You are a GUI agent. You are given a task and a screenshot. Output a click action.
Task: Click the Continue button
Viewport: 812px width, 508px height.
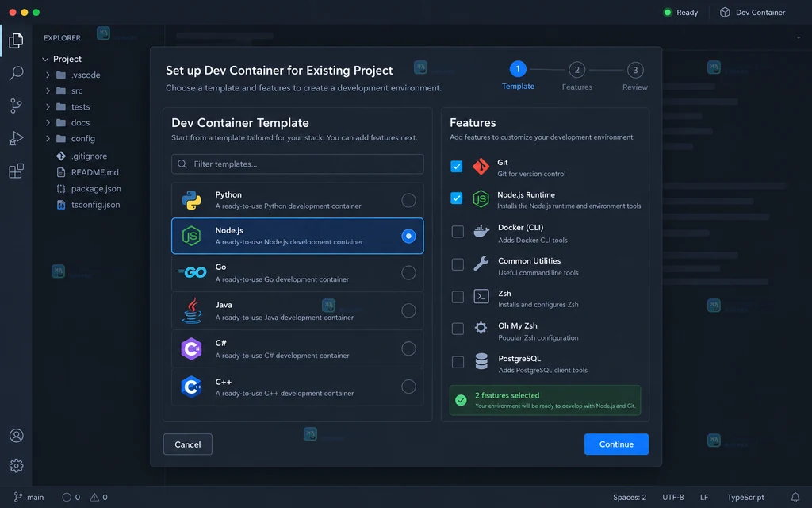click(616, 444)
